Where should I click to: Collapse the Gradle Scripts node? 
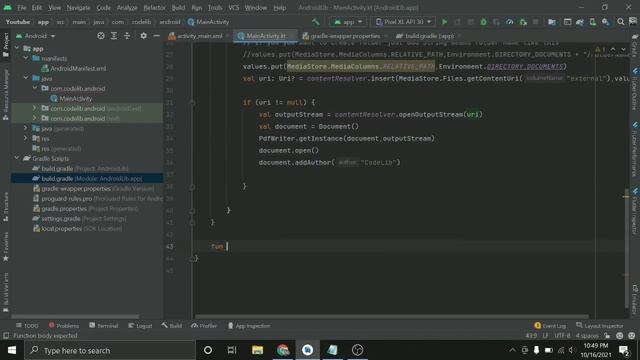(x=17, y=158)
